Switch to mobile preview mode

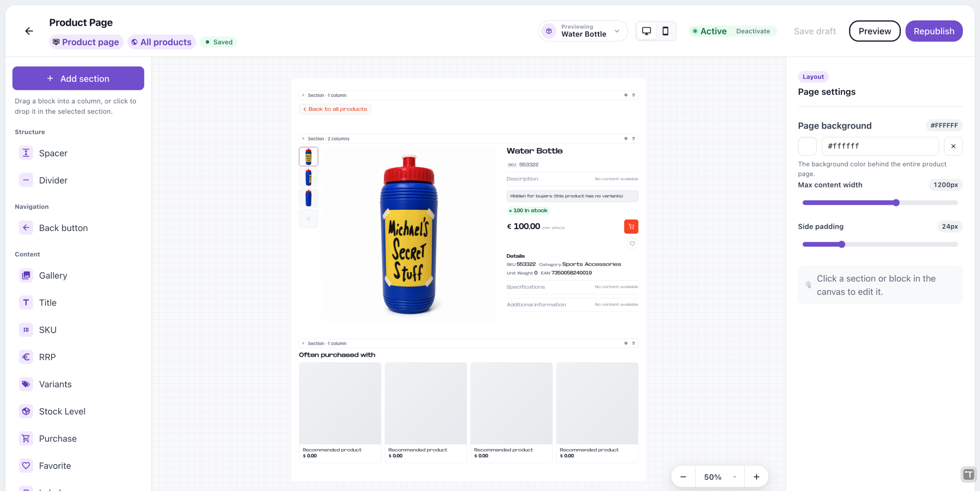tap(665, 31)
